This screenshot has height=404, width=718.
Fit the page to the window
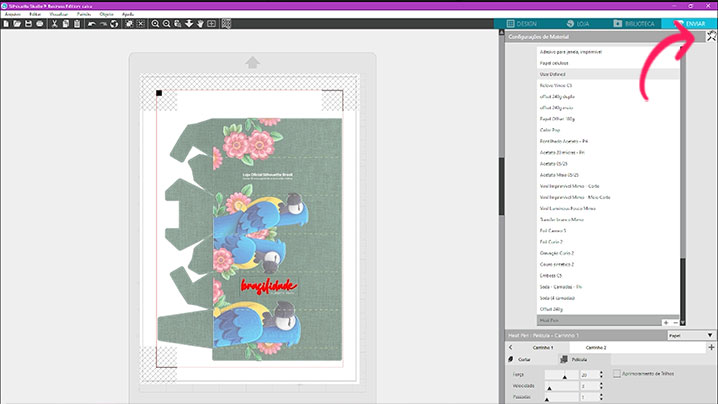coord(211,24)
